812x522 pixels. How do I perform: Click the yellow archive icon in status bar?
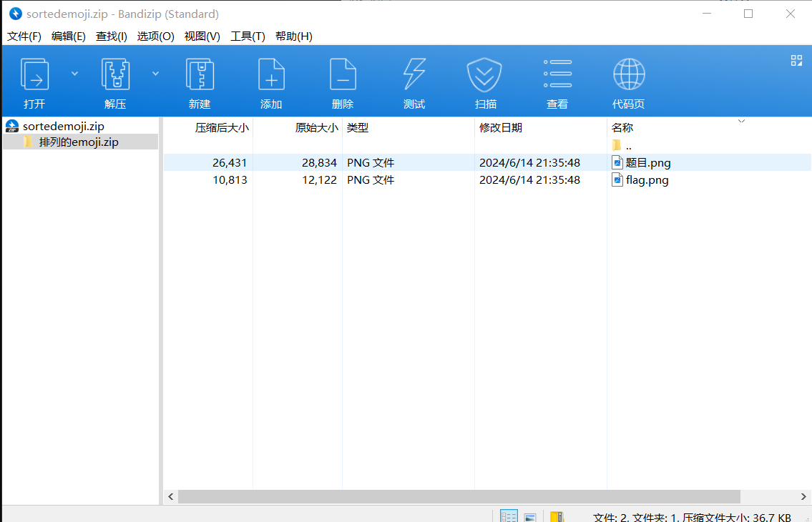[x=557, y=516]
